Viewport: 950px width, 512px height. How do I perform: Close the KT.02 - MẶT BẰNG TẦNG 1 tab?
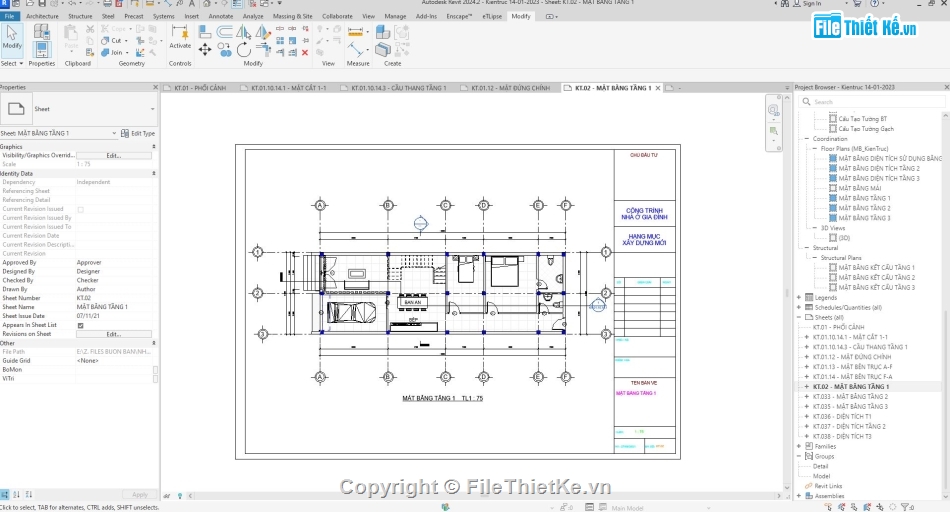coord(658,88)
